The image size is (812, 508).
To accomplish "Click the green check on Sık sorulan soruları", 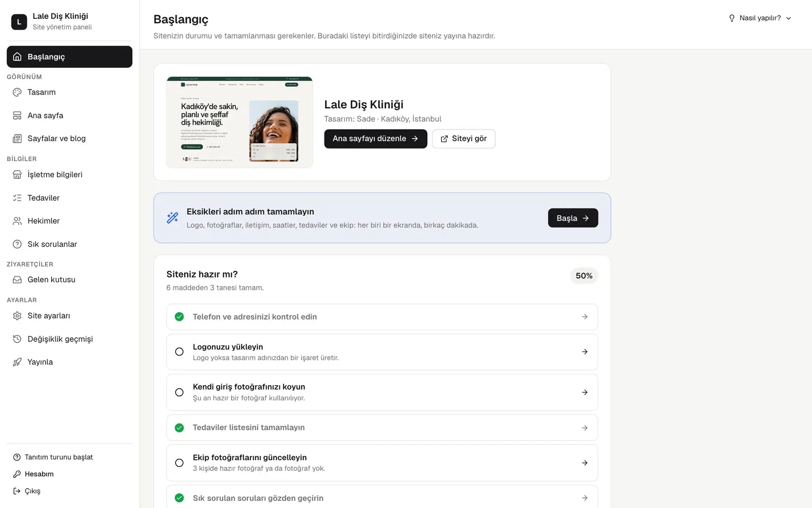I will pyautogui.click(x=179, y=498).
